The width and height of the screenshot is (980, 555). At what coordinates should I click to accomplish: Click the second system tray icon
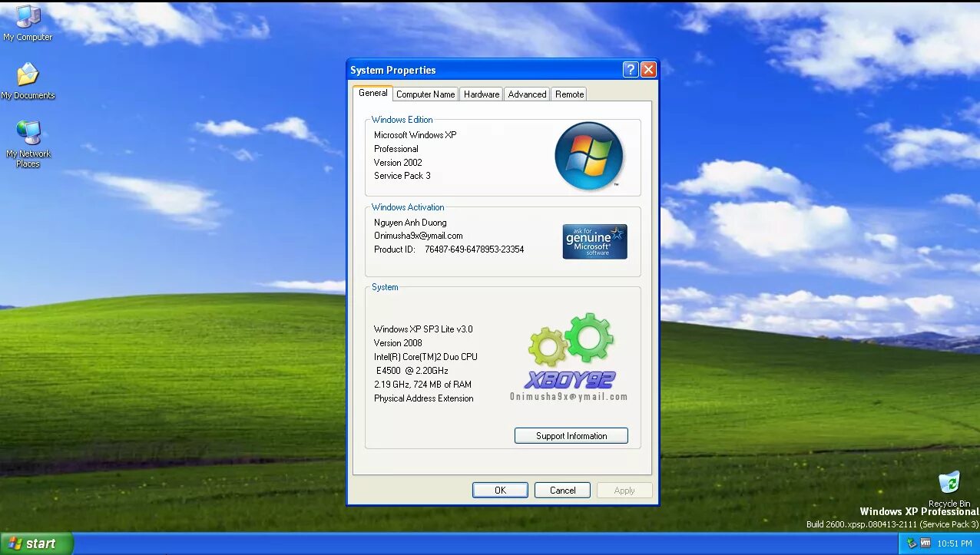pyautogui.click(x=925, y=543)
